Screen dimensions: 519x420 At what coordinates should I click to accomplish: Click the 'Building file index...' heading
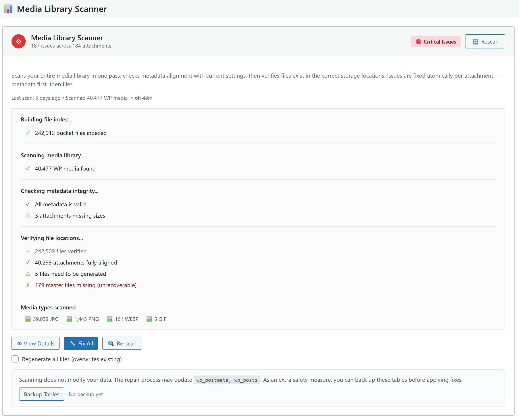click(46, 119)
